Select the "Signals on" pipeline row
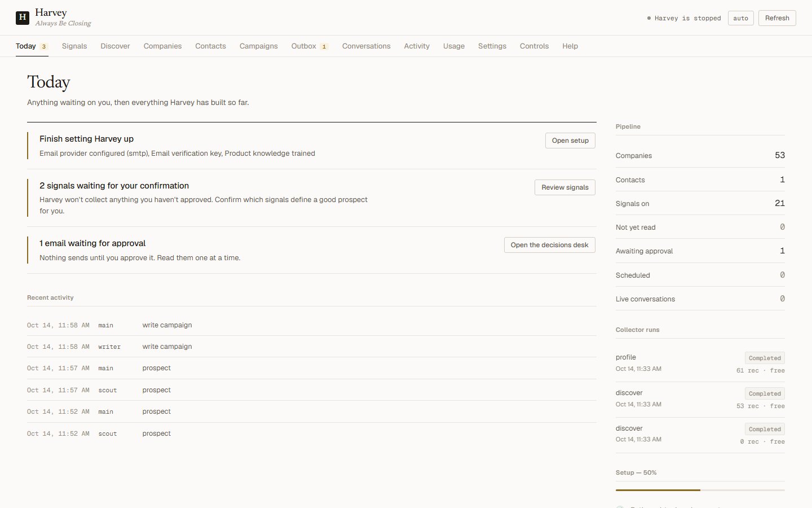Image resolution: width=812 pixels, height=508 pixels. pos(700,203)
